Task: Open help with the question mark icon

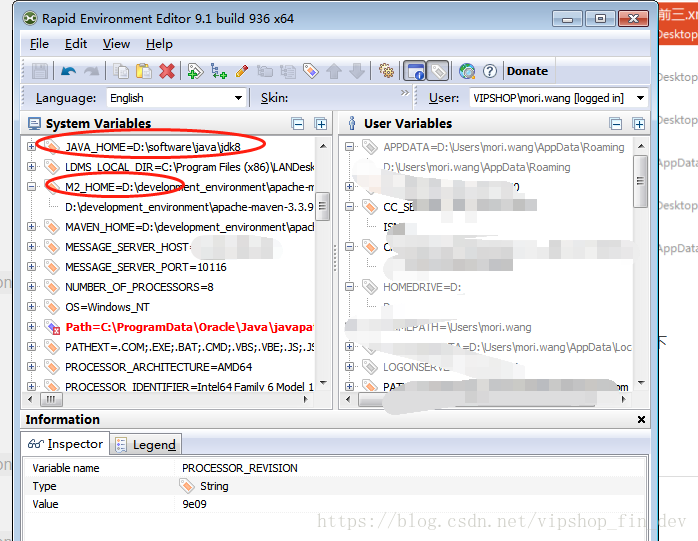Action: click(x=490, y=71)
